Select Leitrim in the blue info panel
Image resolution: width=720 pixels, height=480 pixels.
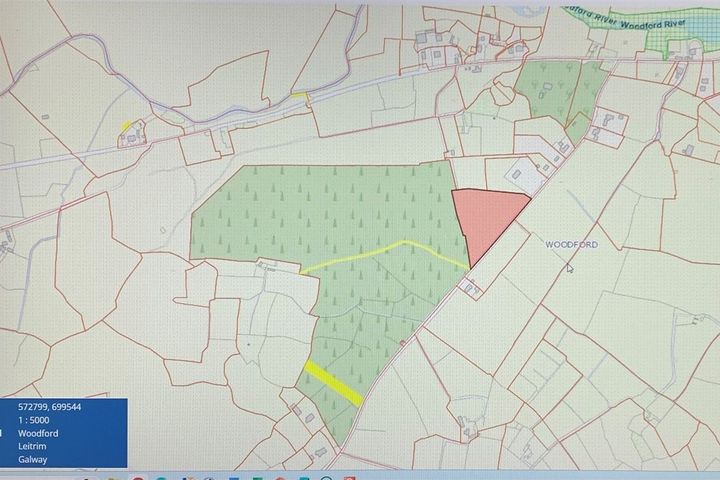pos(32,447)
